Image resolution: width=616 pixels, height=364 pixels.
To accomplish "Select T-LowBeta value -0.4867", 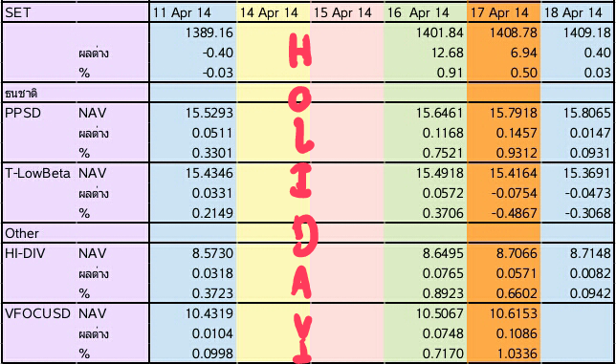I will click(x=514, y=213).
